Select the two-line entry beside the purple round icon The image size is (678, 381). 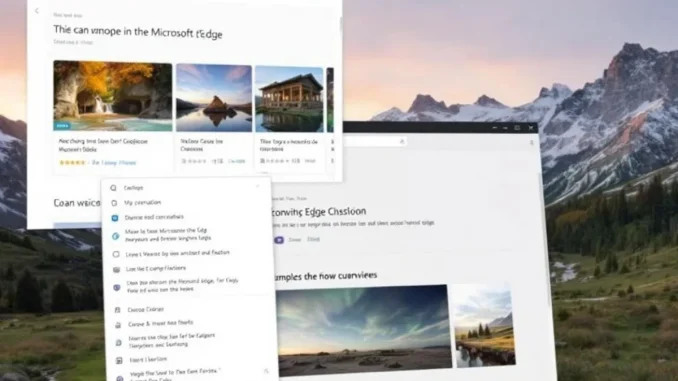coord(182,285)
